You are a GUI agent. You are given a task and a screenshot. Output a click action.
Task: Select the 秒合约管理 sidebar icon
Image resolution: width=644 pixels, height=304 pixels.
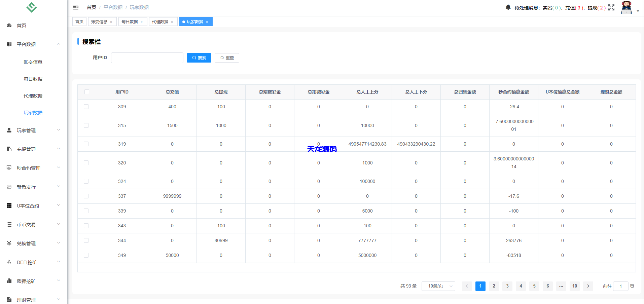[x=9, y=167]
